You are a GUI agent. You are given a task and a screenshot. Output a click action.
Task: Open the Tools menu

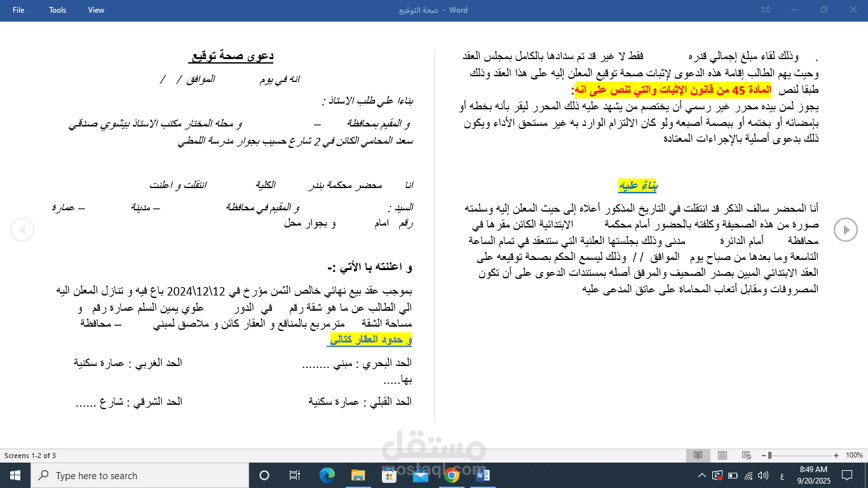point(58,10)
